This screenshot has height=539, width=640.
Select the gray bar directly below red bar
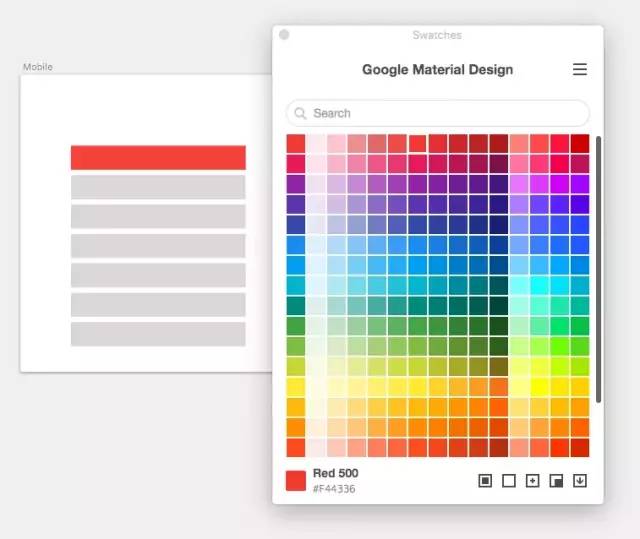[158, 187]
